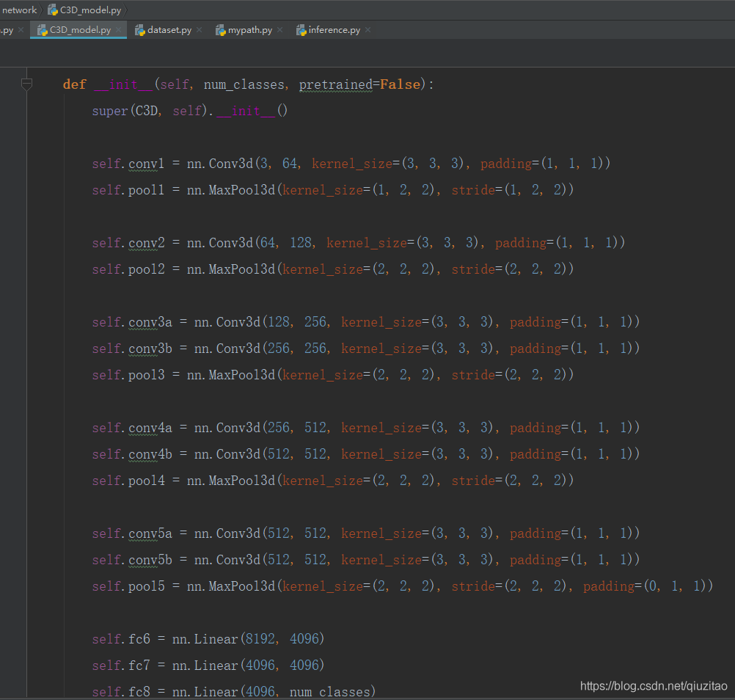Click the Python file icon on inference.py tab
This screenshot has height=700, width=735.
pyautogui.click(x=301, y=31)
